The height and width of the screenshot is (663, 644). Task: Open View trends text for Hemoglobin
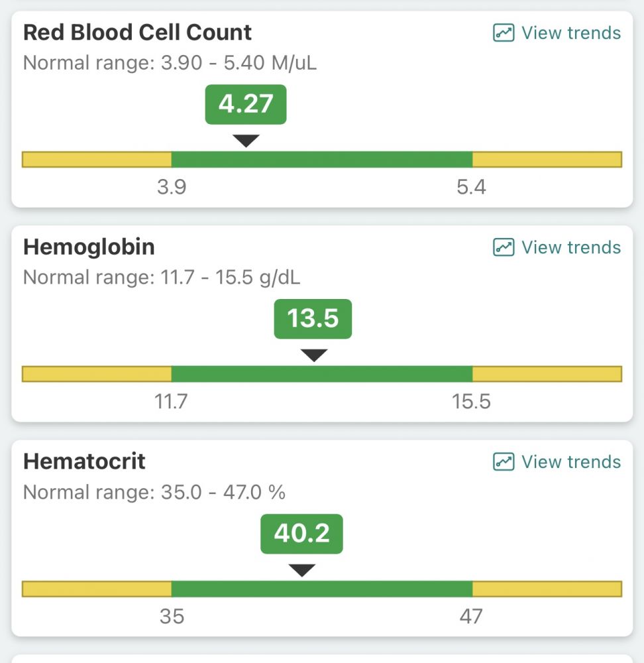pos(570,247)
